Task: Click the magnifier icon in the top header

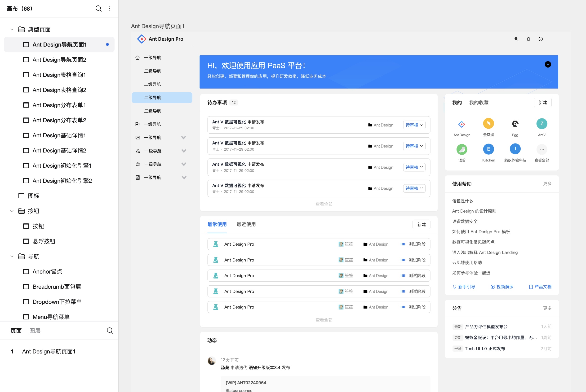Action: [x=516, y=39]
